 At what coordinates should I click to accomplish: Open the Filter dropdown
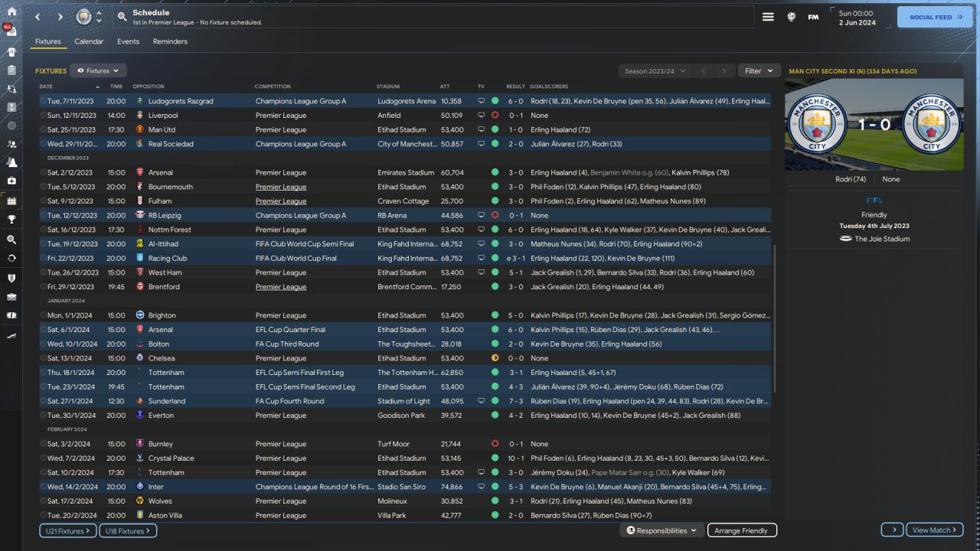(x=759, y=71)
